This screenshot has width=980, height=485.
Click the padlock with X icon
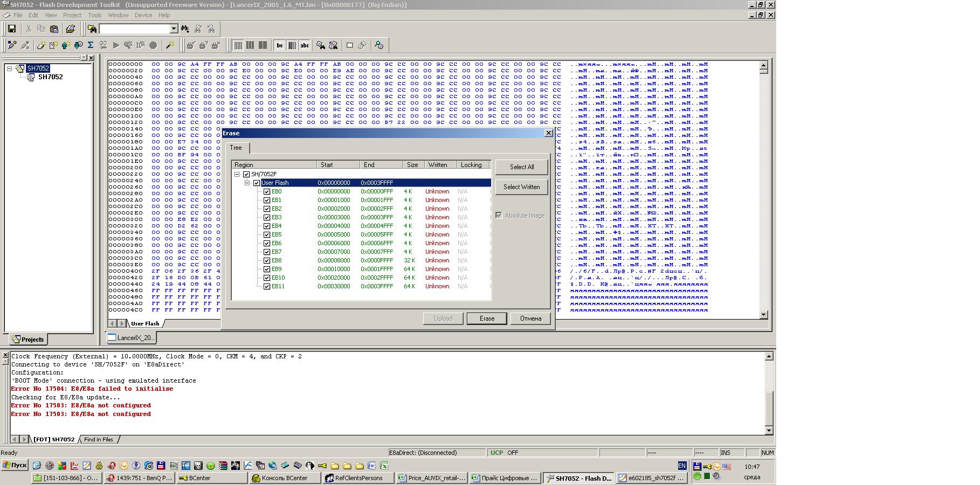pyautogui.click(x=216, y=45)
